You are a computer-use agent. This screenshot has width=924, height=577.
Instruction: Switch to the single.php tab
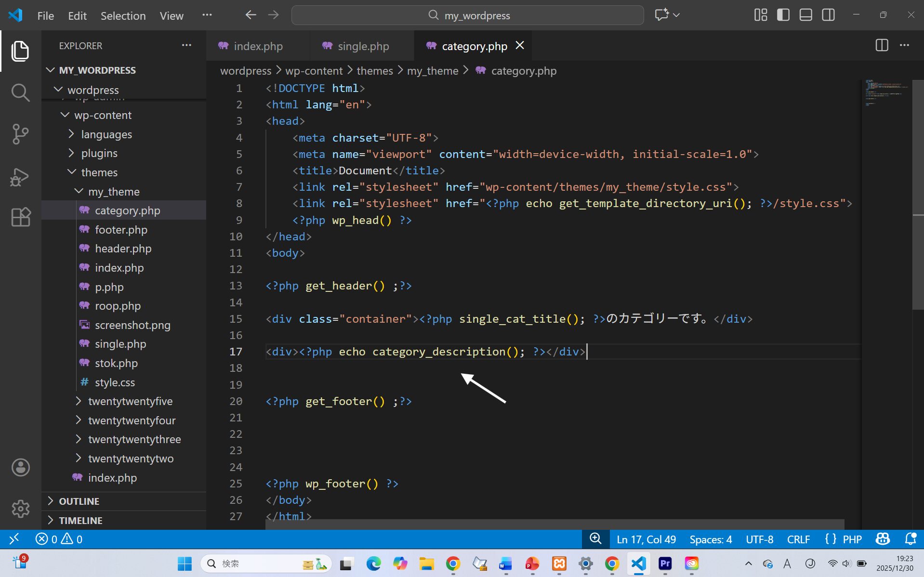[x=363, y=46]
